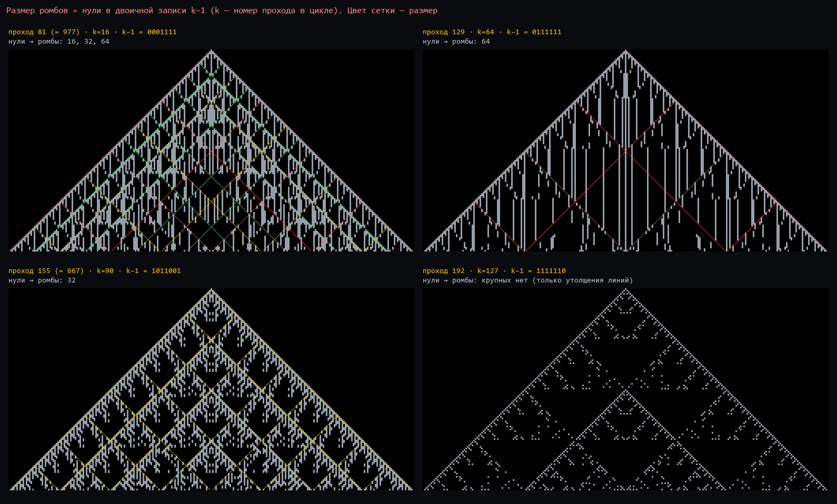Click the caption "нули → ромбы: 64"
Screen dimensions: 837x504
pyautogui.click(x=456, y=42)
